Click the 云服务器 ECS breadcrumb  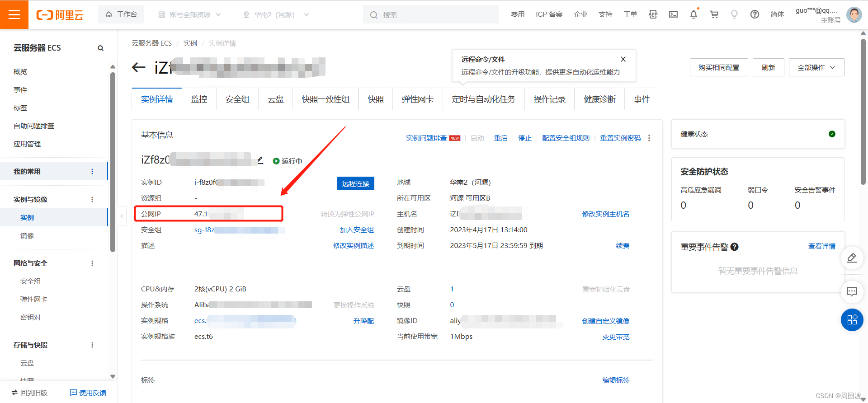click(x=151, y=43)
